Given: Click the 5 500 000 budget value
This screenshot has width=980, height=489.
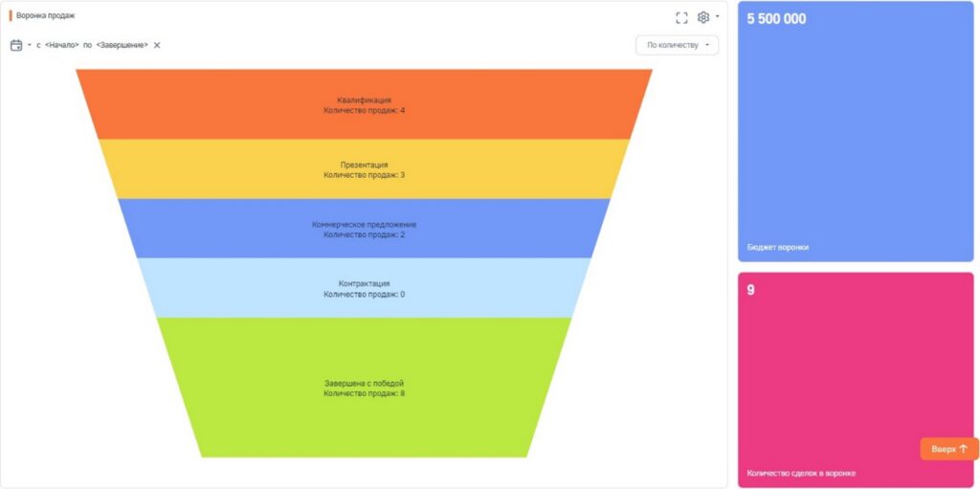Looking at the screenshot, I should point(776,19).
